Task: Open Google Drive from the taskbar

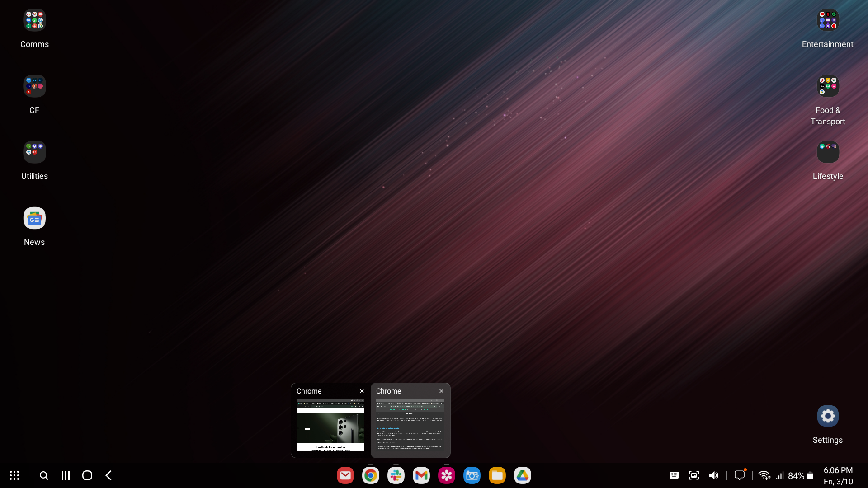Action: click(x=523, y=475)
